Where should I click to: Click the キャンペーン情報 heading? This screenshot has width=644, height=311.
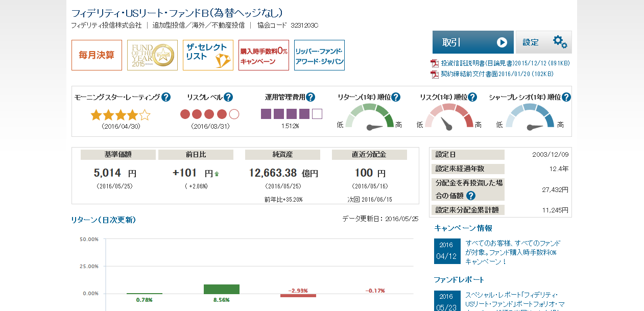tap(463, 228)
